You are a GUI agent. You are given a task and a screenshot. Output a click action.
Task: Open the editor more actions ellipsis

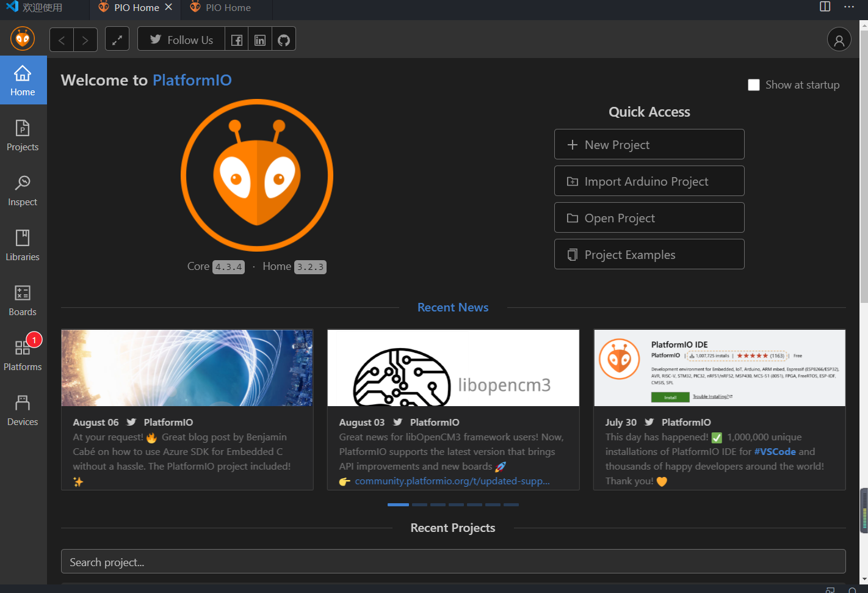pyautogui.click(x=849, y=7)
